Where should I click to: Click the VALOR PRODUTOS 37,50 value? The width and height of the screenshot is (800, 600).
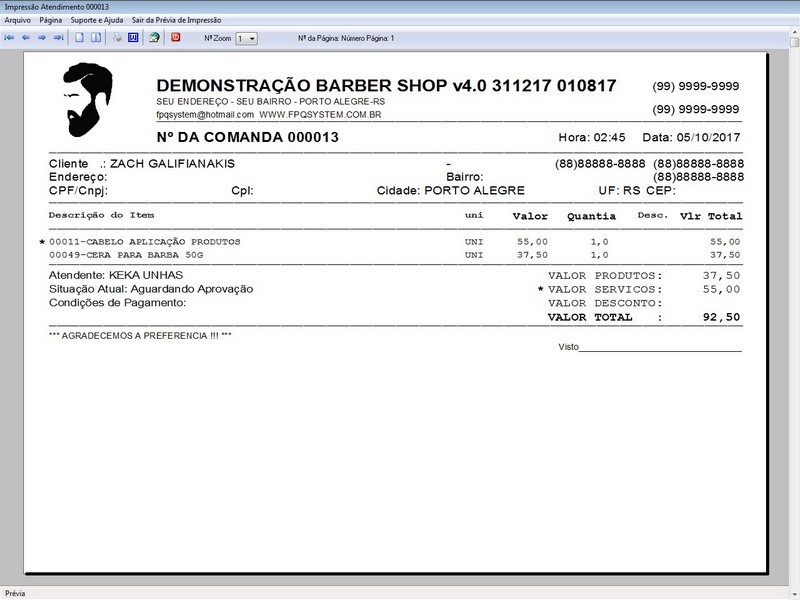pyautogui.click(x=721, y=276)
